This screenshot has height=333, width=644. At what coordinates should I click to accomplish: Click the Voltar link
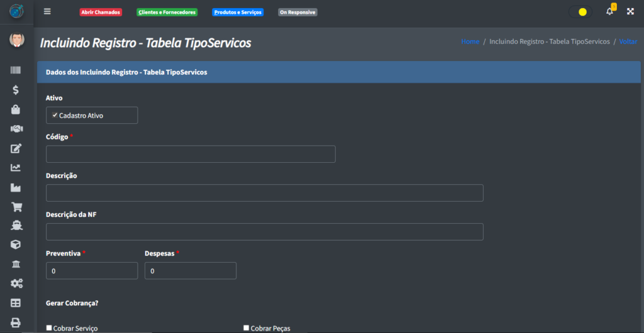(628, 41)
